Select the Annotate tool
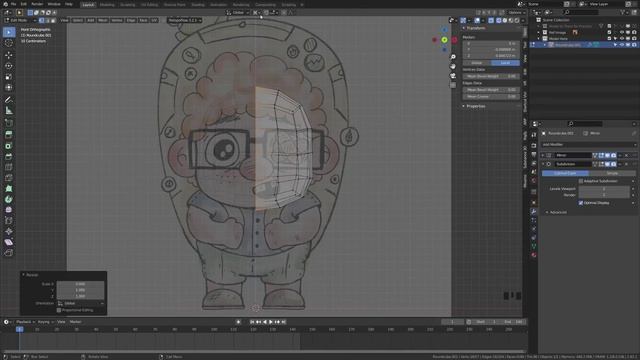640x360 pixels. (x=9, y=100)
